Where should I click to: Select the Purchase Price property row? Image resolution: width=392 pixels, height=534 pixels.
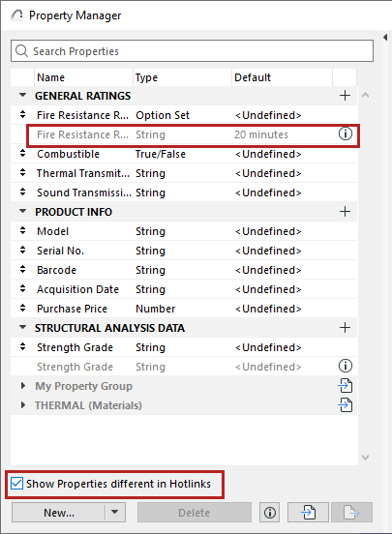(x=184, y=309)
